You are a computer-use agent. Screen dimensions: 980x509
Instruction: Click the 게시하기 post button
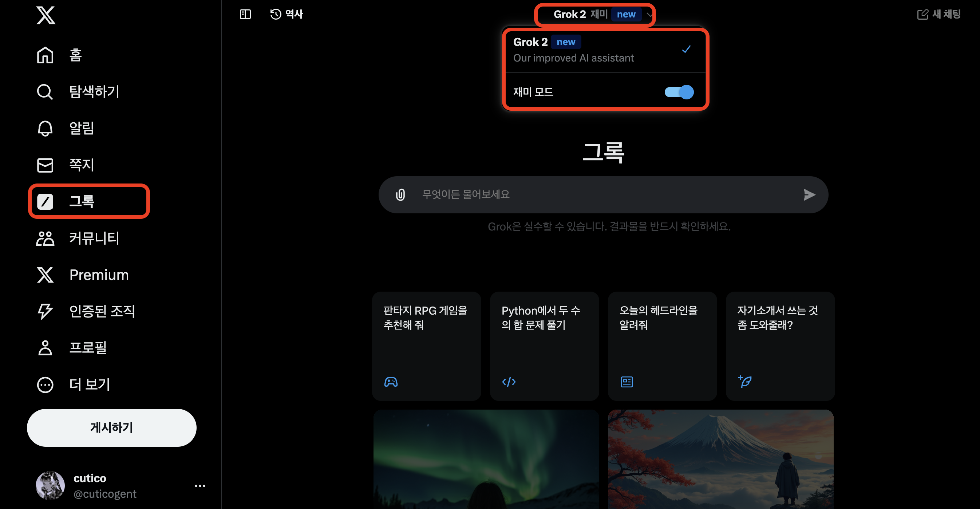[x=111, y=427]
